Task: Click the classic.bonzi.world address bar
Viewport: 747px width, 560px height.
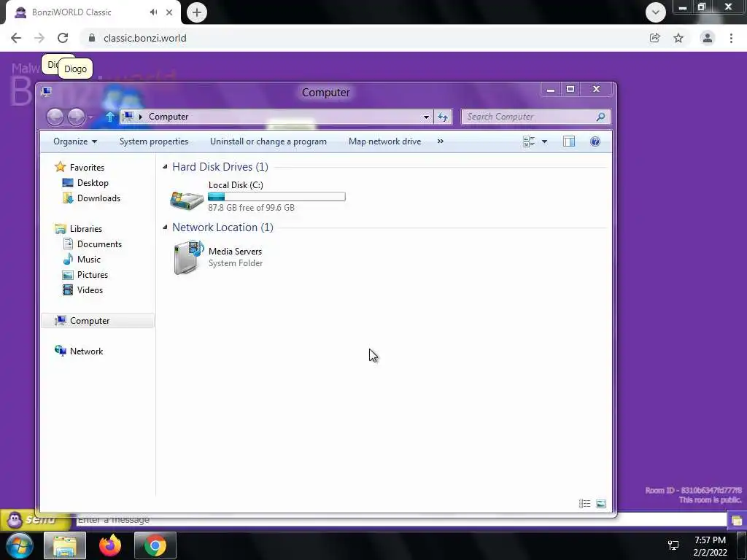Action: coord(362,38)
